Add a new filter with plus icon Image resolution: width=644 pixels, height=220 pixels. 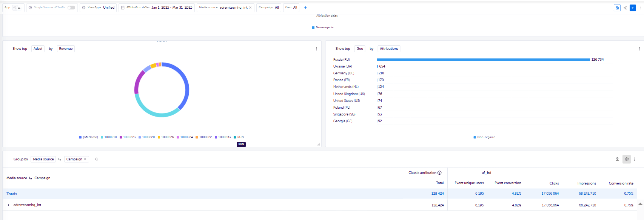tap(305, 8)
